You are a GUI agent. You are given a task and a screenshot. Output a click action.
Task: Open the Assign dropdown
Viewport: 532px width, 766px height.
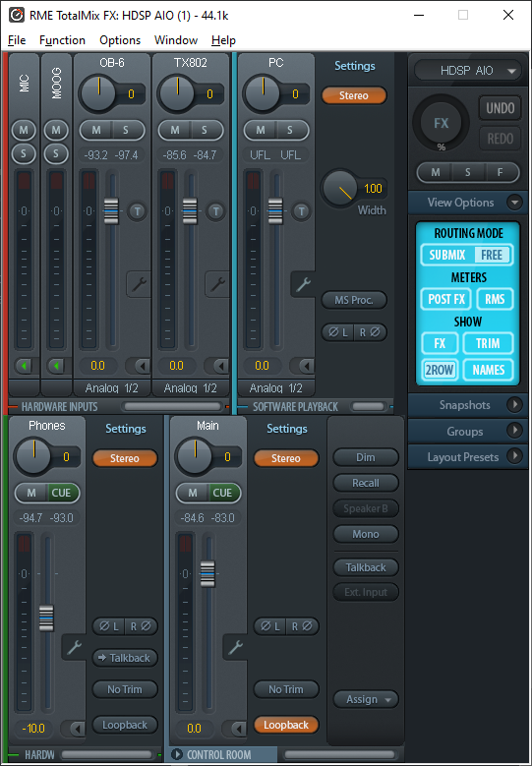coord(366,699)
